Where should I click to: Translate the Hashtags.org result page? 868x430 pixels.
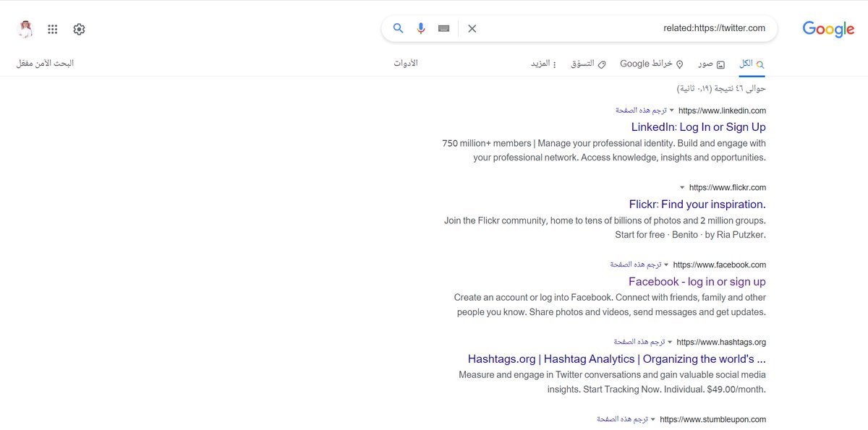click(639, 342)
